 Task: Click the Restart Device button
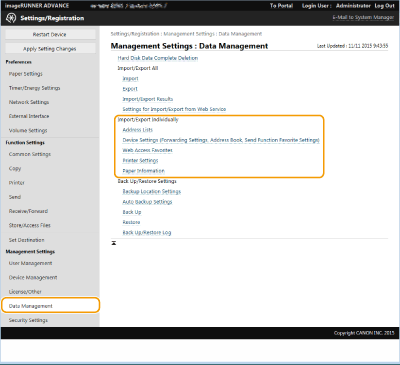(50, 34)
